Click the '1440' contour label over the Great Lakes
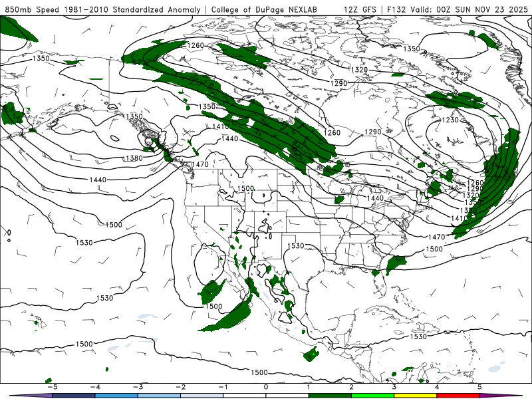The height and width of the screenshot is (399, 532). pos(375,198)
